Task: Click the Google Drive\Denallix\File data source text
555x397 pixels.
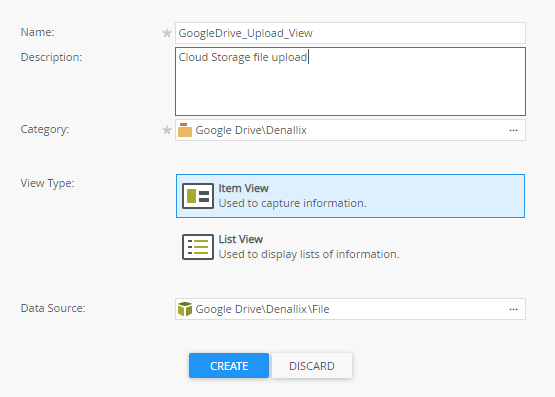Action: (x=262, y=309)
